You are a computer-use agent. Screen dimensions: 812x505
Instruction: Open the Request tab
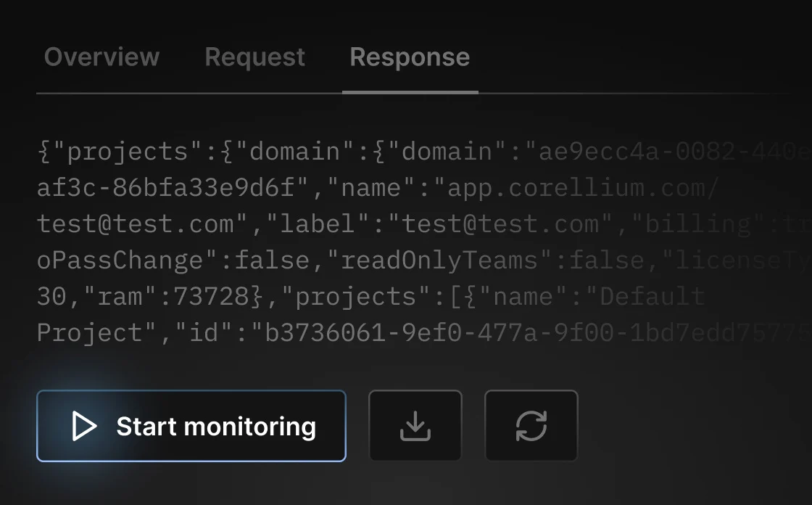pyautogui.click(x=254, y=57)
